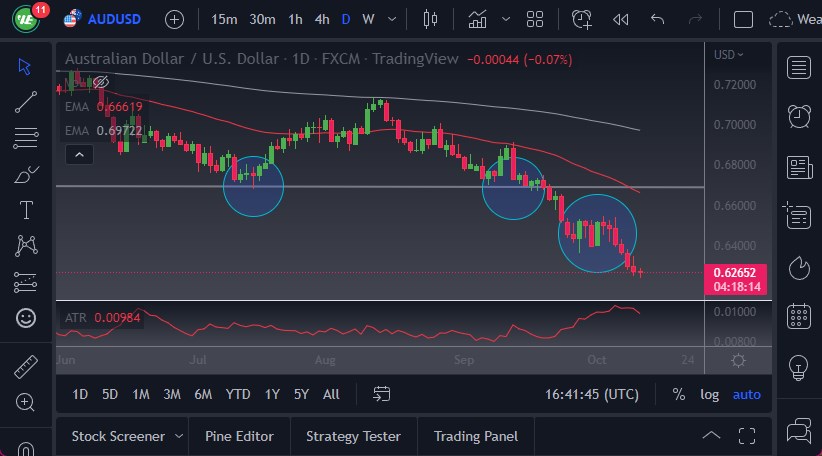This screenshot has height=456, width=822.
Task: Switch to the 1h timeframe
Action: click(295, 20)
